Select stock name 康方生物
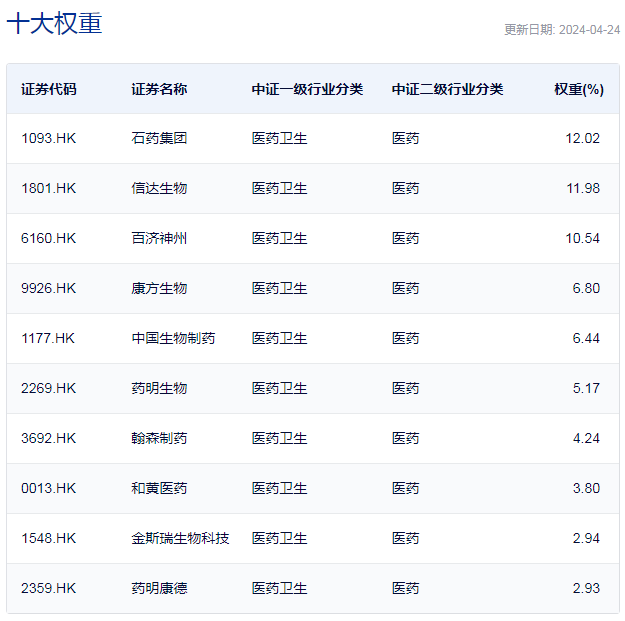This screenshot has height=621, width=625. 159,288
